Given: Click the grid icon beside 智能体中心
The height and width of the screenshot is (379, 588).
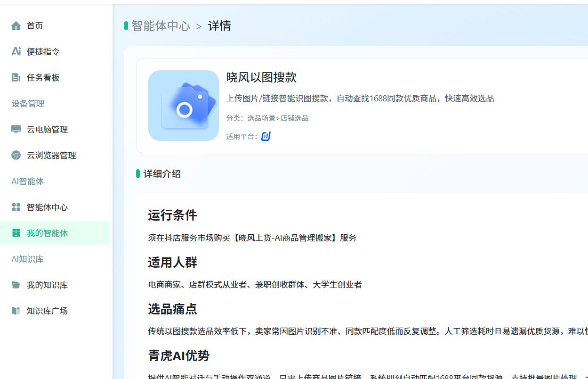Looking at the screenshot, I should click(x=16, y=207).
